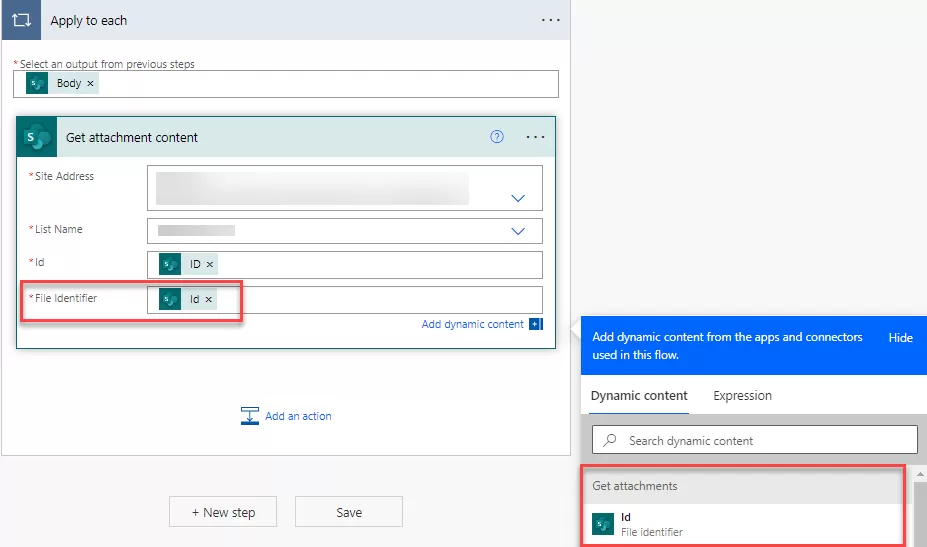The width and height of the screenshot is (927, 547).
Task: Expand the List Name dropdown
Action: click(518, 231)
